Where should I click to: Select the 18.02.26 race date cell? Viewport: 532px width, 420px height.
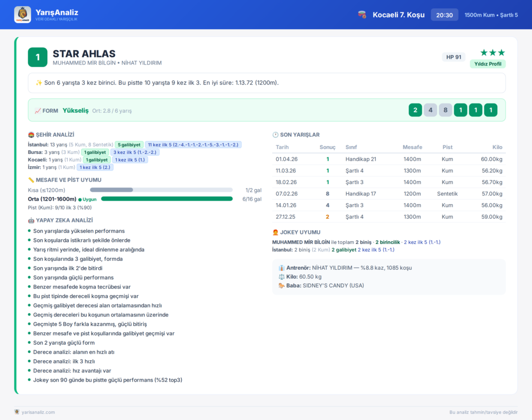286,182
